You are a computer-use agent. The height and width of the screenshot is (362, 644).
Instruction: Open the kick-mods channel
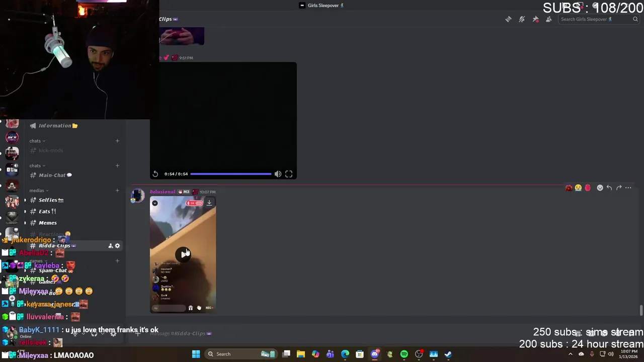pos(73,150)
